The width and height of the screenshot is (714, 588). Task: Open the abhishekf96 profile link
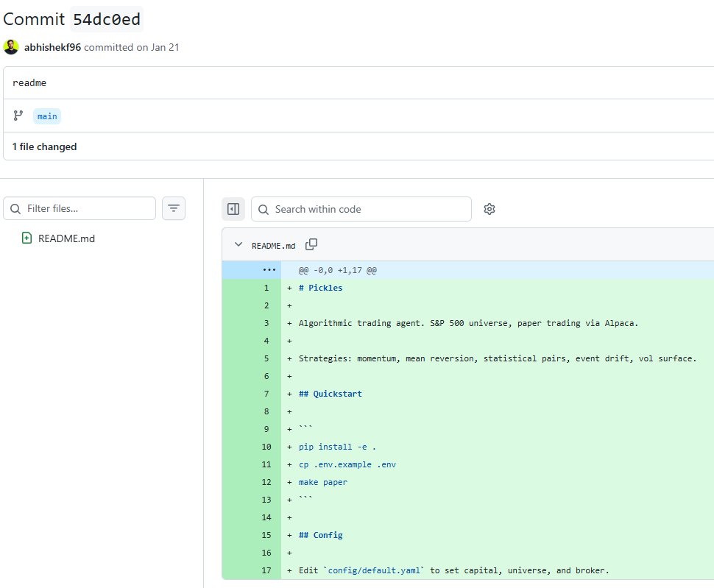click(52, 47)
